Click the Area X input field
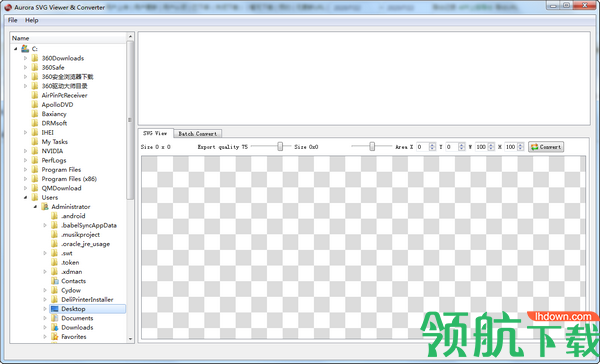The image size is (600, 364). pyautogui.click(x=422, y=147)
